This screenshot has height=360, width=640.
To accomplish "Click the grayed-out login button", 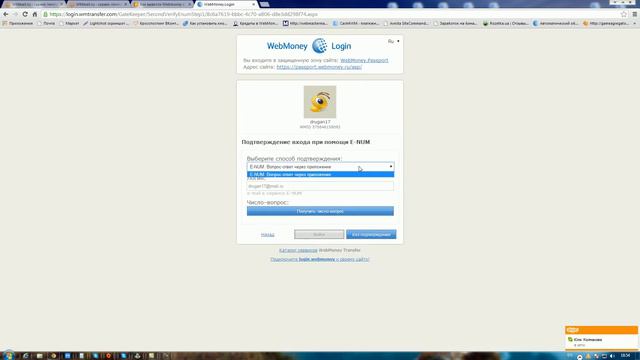I will point(319,234).
